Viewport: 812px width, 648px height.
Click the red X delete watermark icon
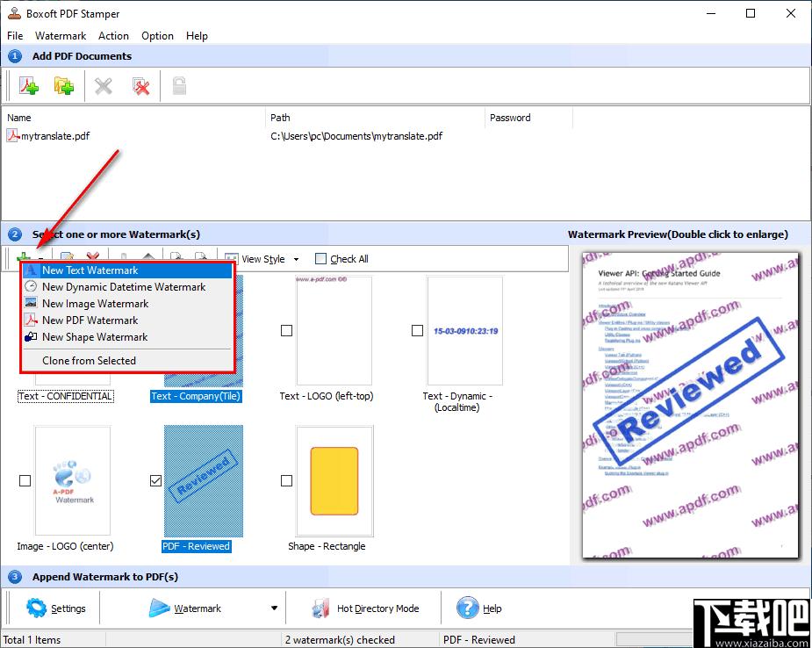[93, 257]
